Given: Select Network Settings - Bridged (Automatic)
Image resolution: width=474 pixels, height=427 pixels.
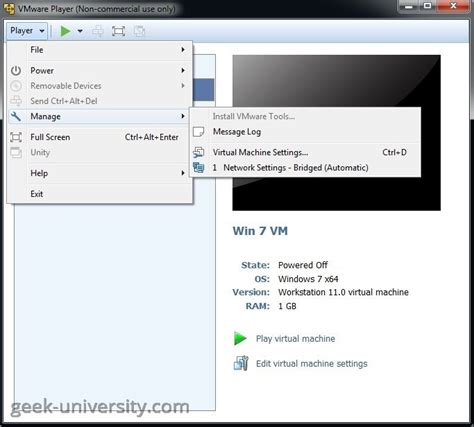Looking at the screenshot, I should pyautogui.click(x=305, y=168).
